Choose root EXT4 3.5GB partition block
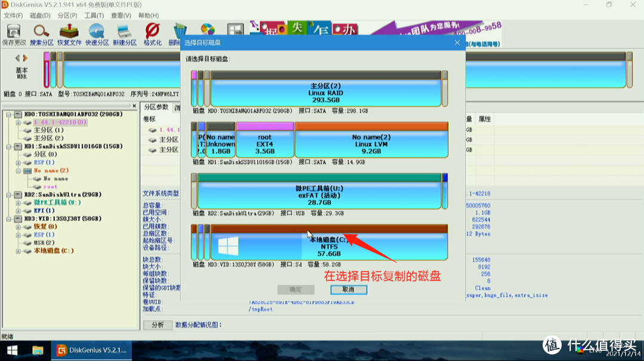 [265, 140]
